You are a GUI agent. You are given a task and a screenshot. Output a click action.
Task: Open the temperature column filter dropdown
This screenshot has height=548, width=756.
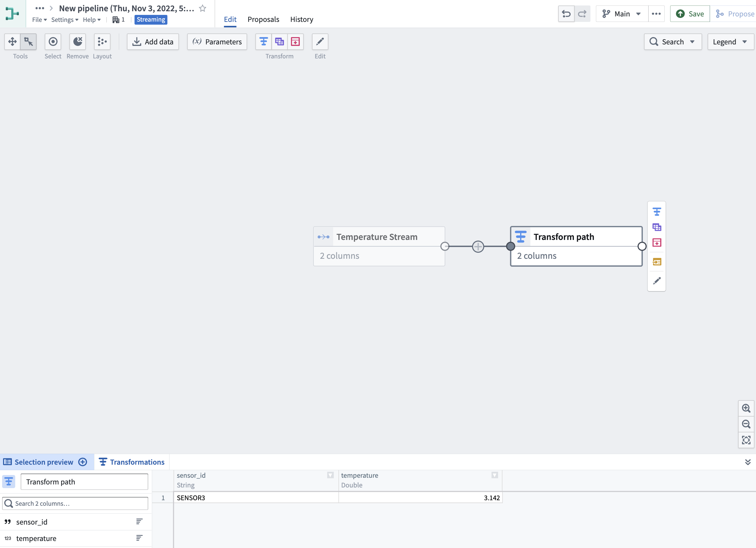click(x=495, y=475)
